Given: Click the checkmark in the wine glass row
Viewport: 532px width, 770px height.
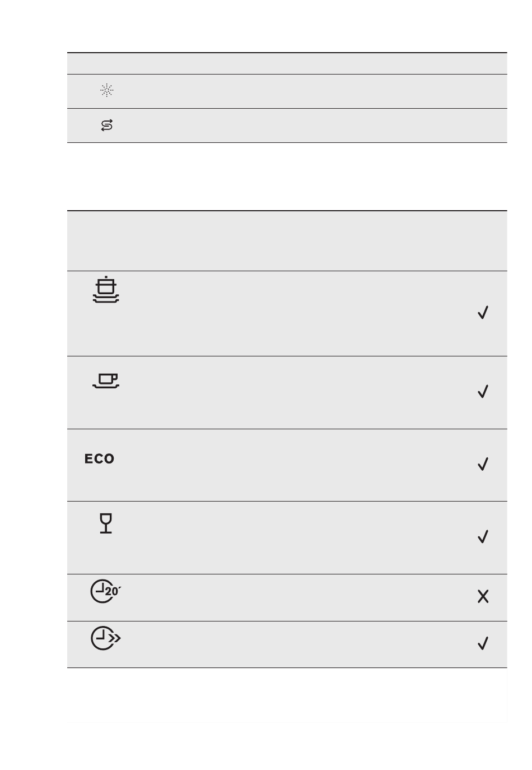Looking at the screenshot, I should pos(483,537).
